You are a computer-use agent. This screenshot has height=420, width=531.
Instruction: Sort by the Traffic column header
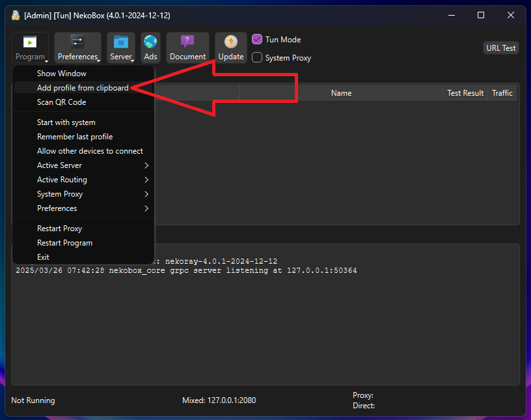(502, 93)
